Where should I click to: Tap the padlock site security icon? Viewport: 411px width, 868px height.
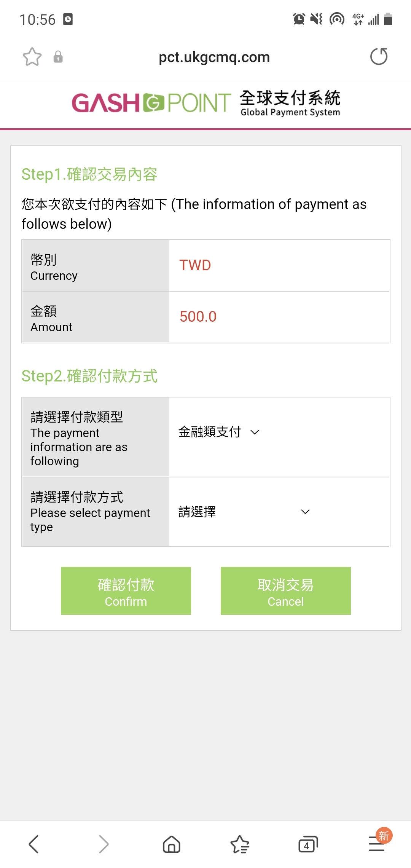click(x=58, y=57)
